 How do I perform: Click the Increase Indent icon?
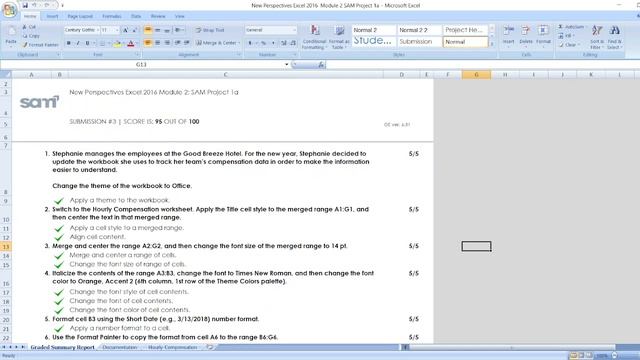(187, 43)
